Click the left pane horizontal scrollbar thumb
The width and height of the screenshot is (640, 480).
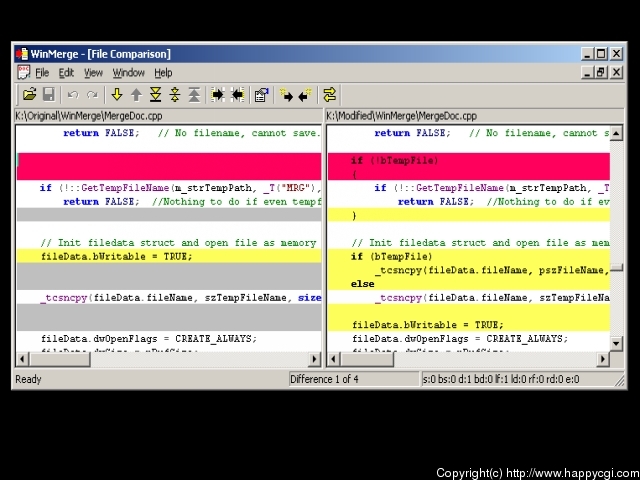coord(60,359)
